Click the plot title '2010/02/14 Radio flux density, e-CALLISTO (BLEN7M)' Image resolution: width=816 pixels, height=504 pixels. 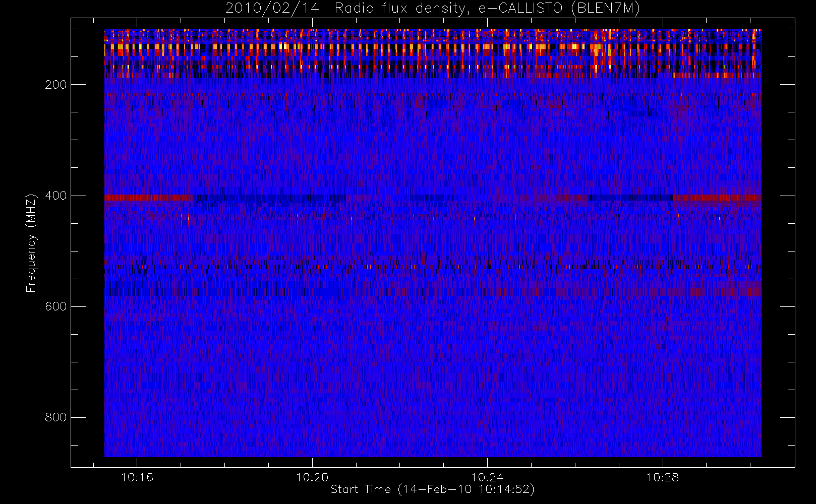[433, 9]
